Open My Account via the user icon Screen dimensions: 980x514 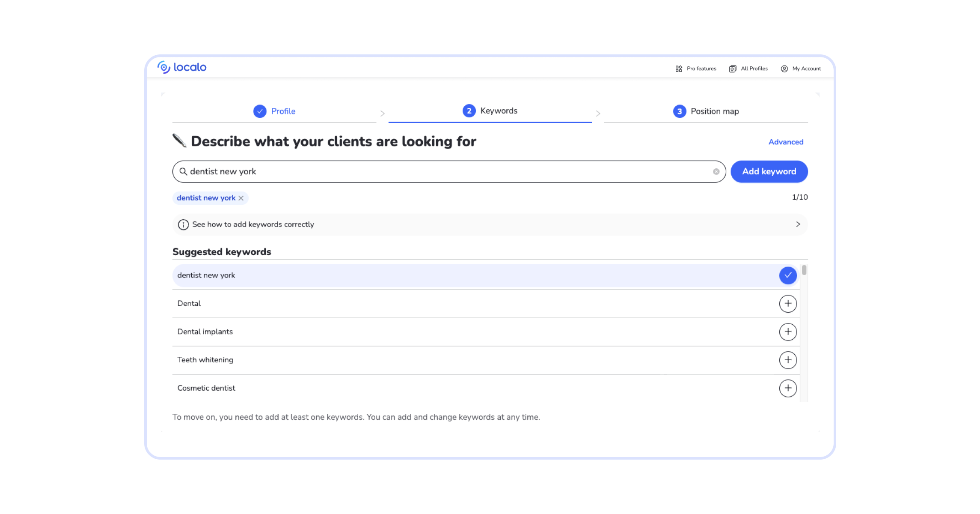point(784,68)
